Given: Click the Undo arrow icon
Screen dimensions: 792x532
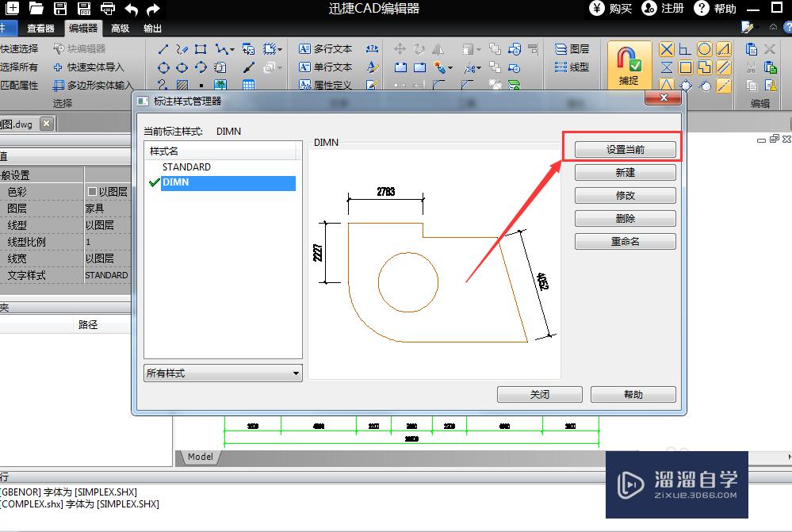Looking at the screenshot, I should pos(132,9).
